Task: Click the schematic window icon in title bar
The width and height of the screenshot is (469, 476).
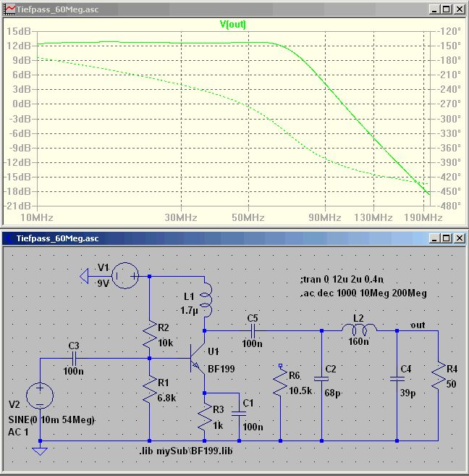Action: click(9, 238)
